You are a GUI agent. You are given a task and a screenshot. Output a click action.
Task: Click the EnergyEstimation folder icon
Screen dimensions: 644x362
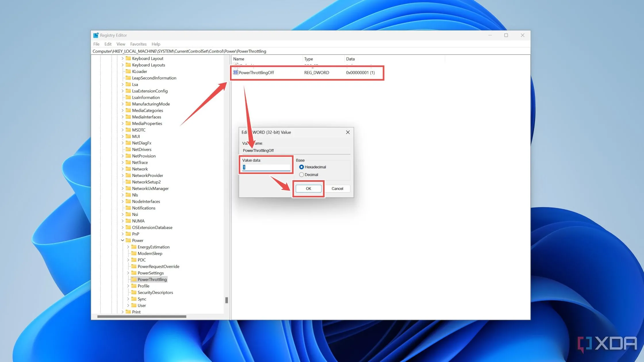click(x=133, y=247)
